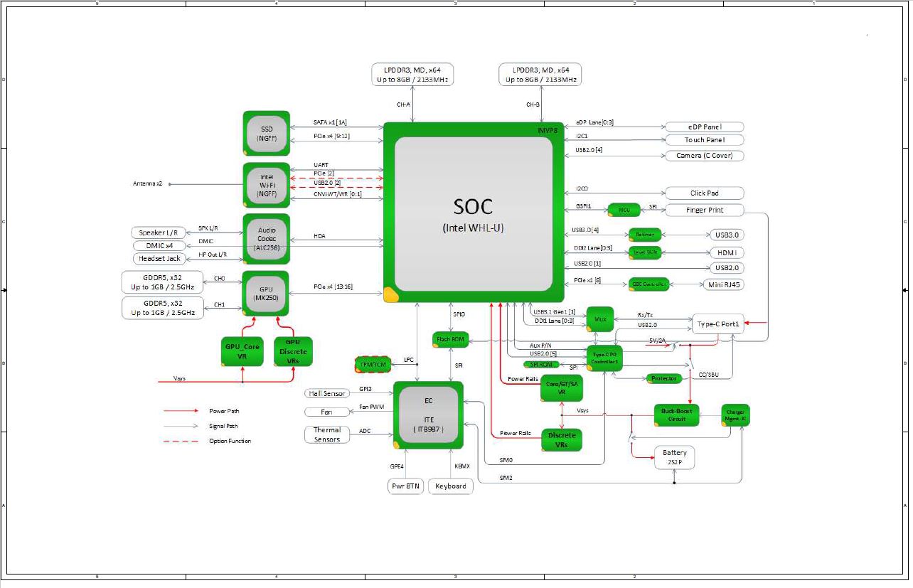Select the LPDDR3 memory box above CH-A
Viewport: 913px width, 588px height.
[x=412, y=75]
